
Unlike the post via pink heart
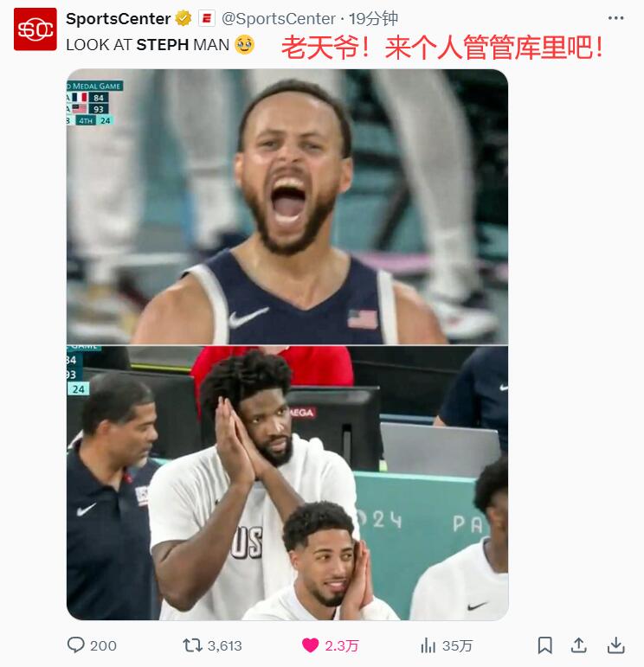point(310,645)
